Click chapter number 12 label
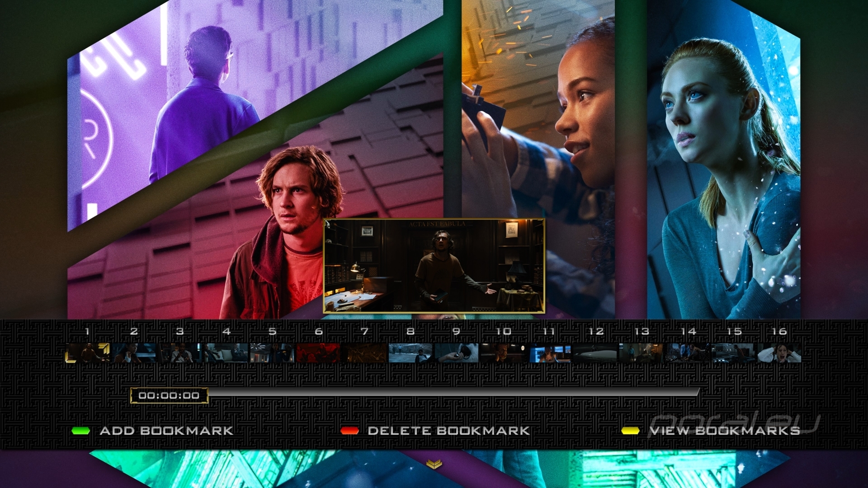This screenshot has height=488, width=868. 596,332
